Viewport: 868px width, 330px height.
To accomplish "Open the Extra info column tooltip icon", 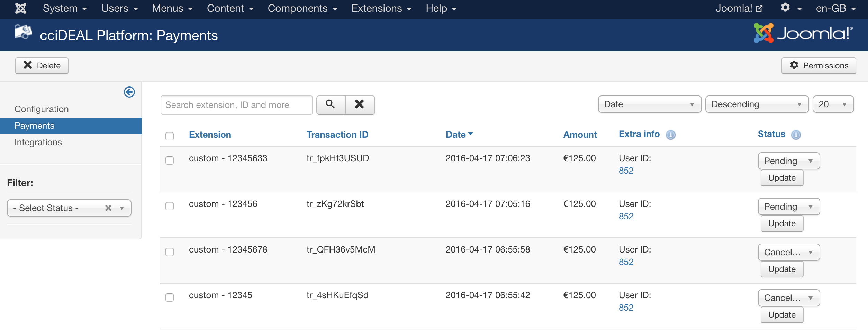I will tap(671, 135).
